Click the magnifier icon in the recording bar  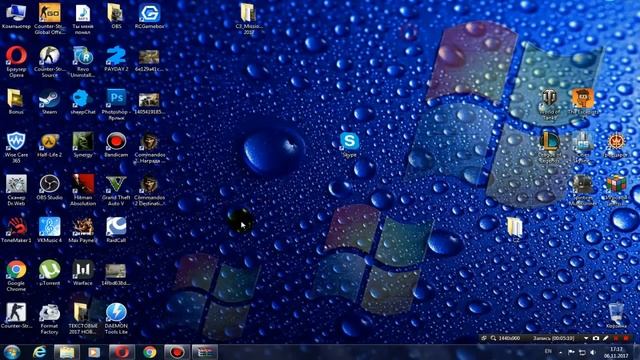(x=493, y=338)
